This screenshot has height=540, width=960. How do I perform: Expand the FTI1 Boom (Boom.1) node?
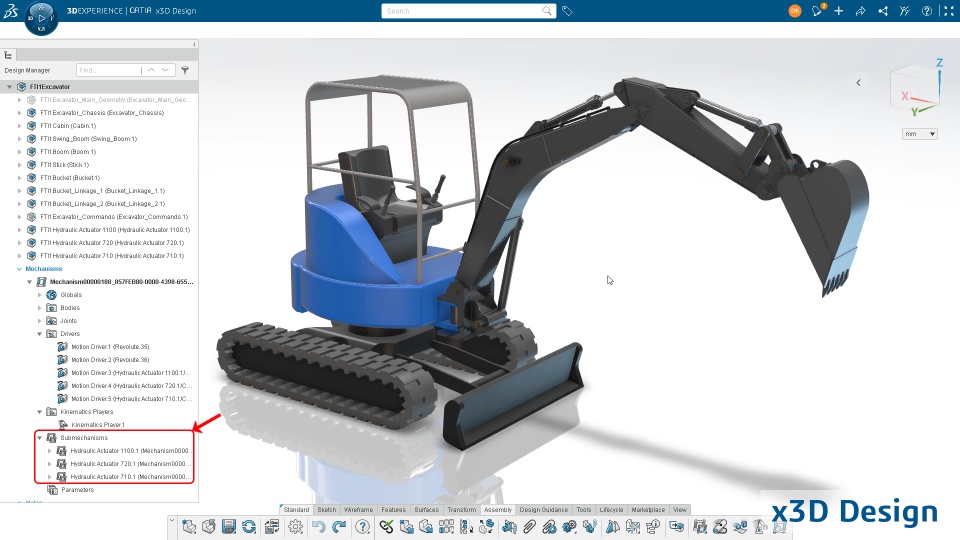(20, 152)
